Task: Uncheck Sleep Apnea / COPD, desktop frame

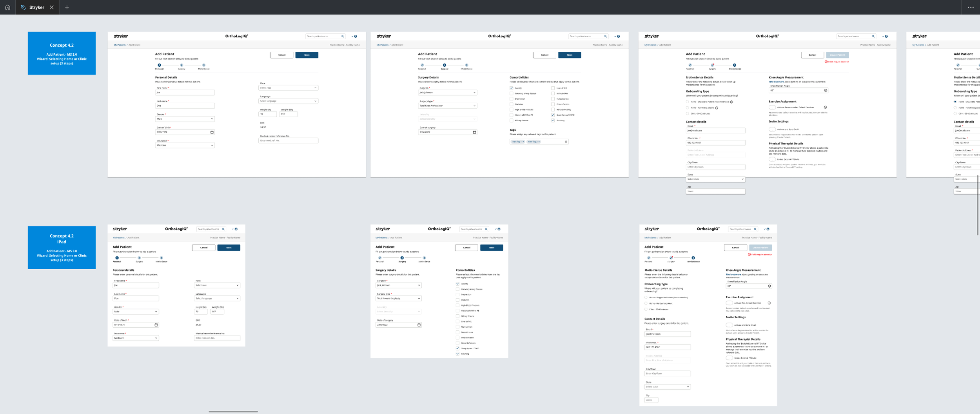Action: coord(553,115)
